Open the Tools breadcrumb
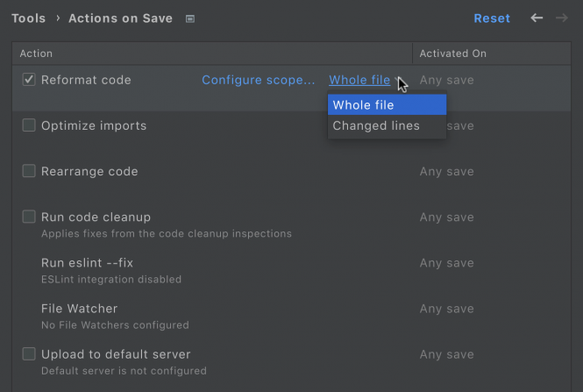 pyautogui.click(x=29, y=18)
